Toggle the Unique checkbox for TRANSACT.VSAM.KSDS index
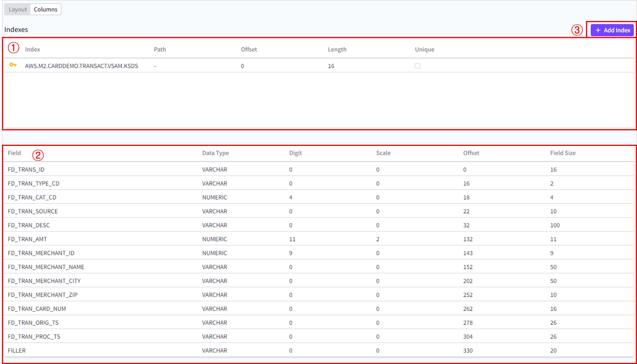This screenshot has height=364, width=637. coord(417,66)
